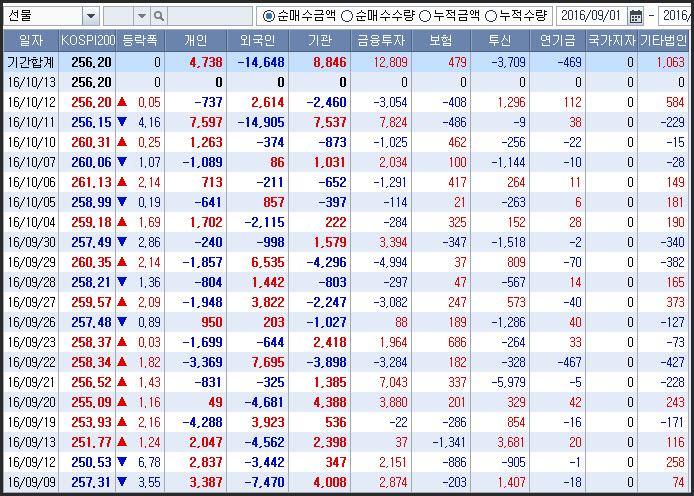The width and height of the screenshot is (694, 496).
Task: Click 외국인 total value -14,648
Action: click(x=261, y=62)
